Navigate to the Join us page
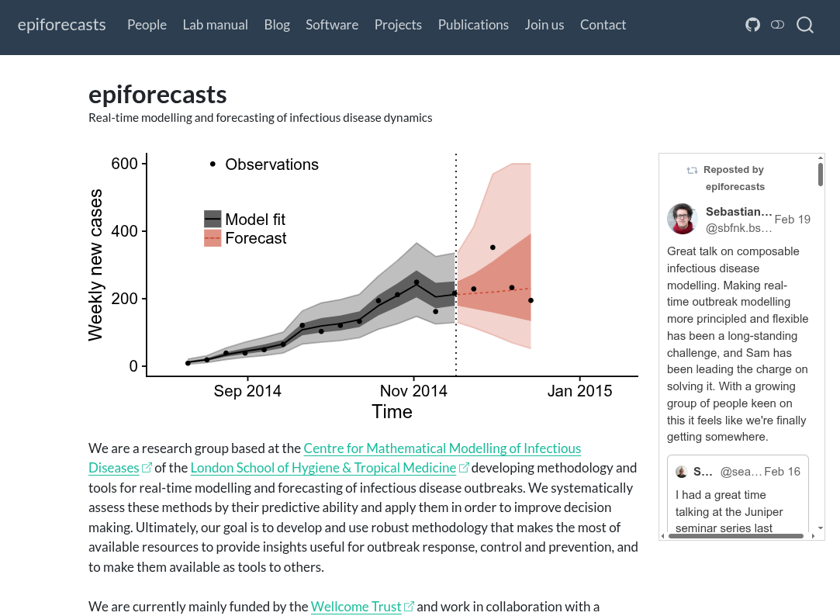 coord(544,25)
